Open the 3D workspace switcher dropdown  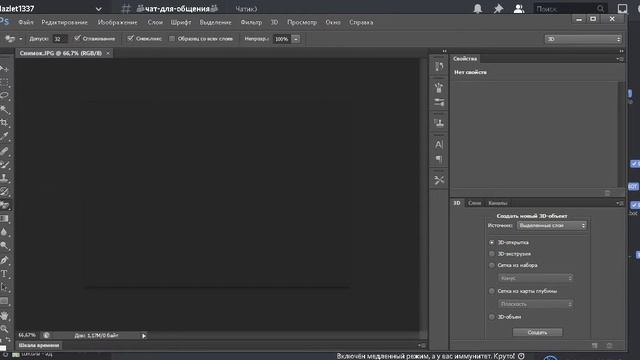(583, 39)
